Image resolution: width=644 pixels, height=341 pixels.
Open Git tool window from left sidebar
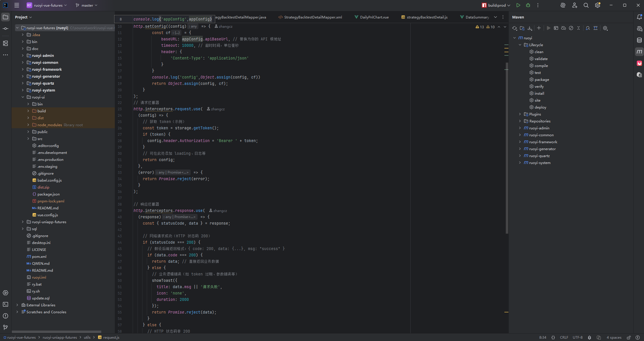(5, 327)
